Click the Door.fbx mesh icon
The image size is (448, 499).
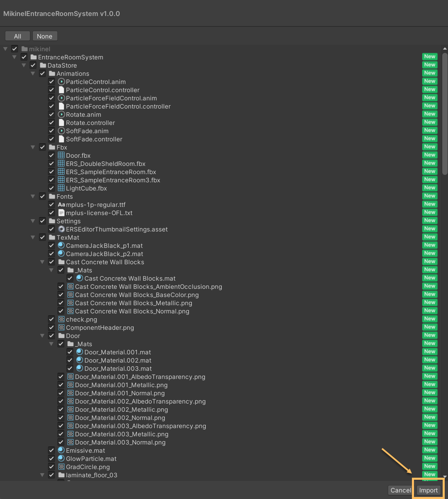point(61,155)
